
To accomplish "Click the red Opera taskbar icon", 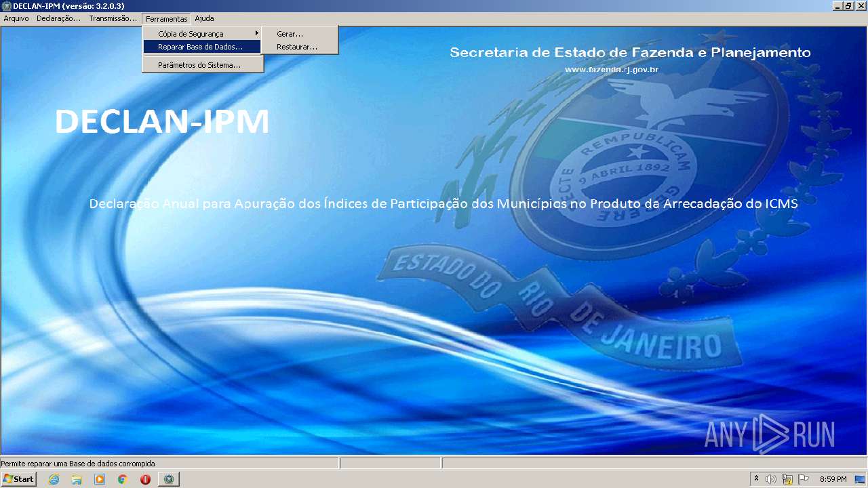I will click(x=145, y=479).
